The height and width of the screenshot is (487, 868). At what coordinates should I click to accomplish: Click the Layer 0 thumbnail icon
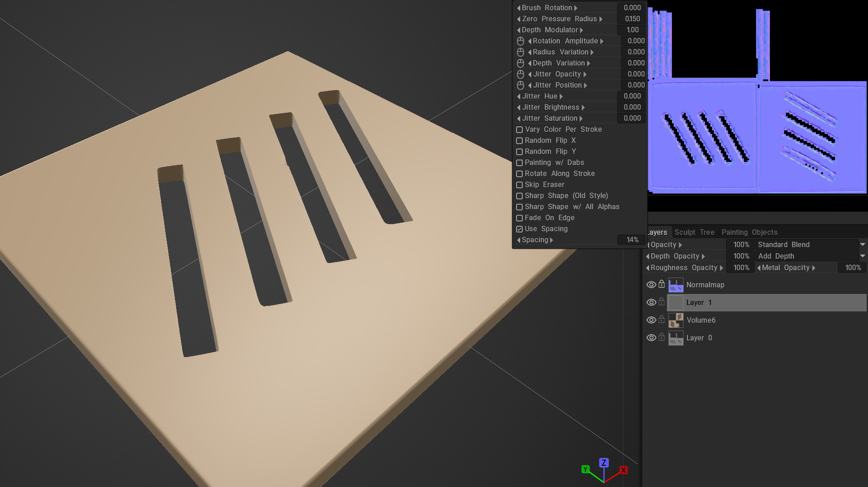[676, 338]
